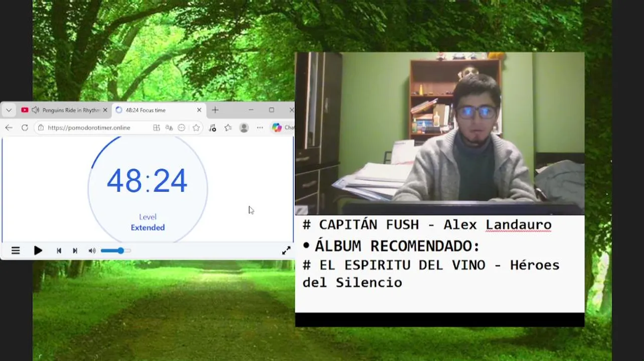The height and width of the screenshot is (361, 644).
Task: Open the favorites list icon
Action: 228,128
